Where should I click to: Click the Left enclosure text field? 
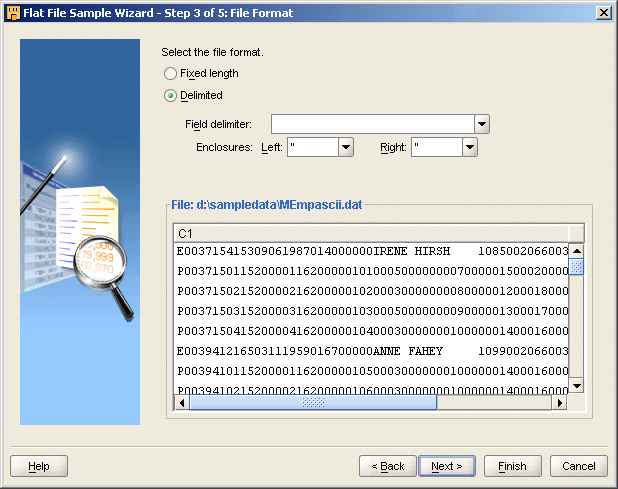pyautogui.click(x=313, y=147)
